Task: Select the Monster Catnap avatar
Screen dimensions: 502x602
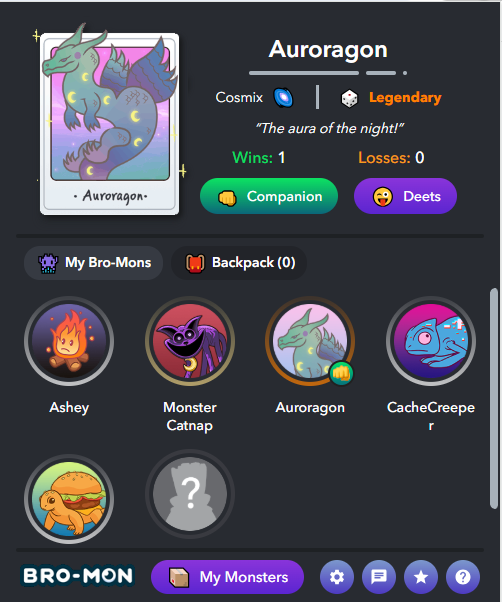Action: pos(190,341)
